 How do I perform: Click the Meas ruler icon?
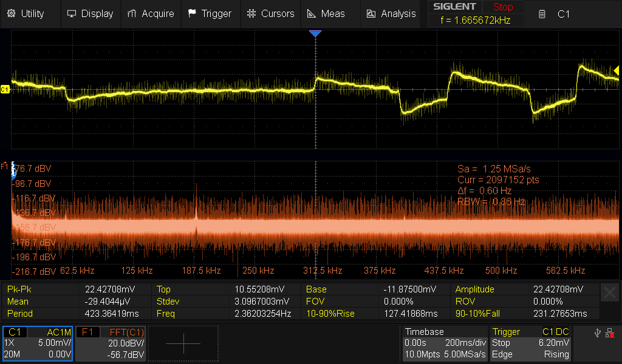[311, 13]
